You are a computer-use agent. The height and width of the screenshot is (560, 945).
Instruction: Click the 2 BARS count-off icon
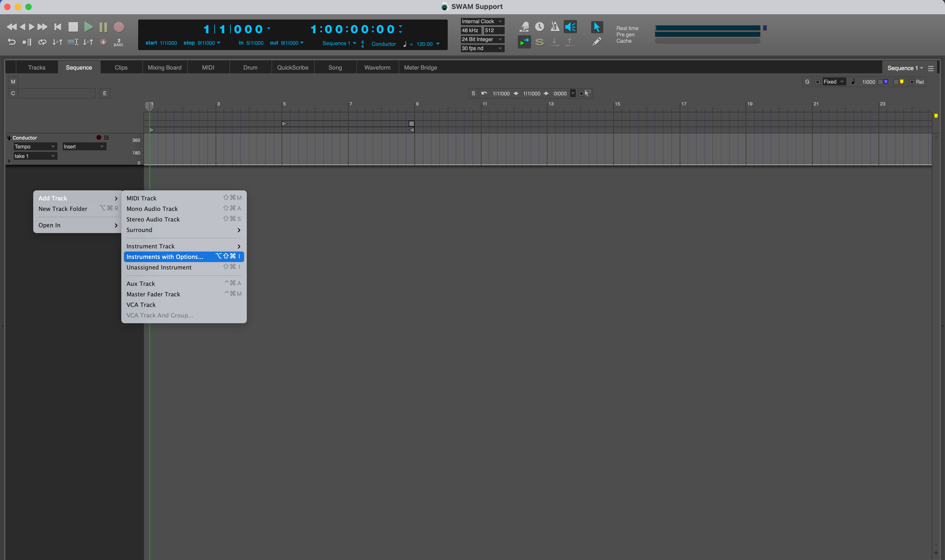point(118,43)
